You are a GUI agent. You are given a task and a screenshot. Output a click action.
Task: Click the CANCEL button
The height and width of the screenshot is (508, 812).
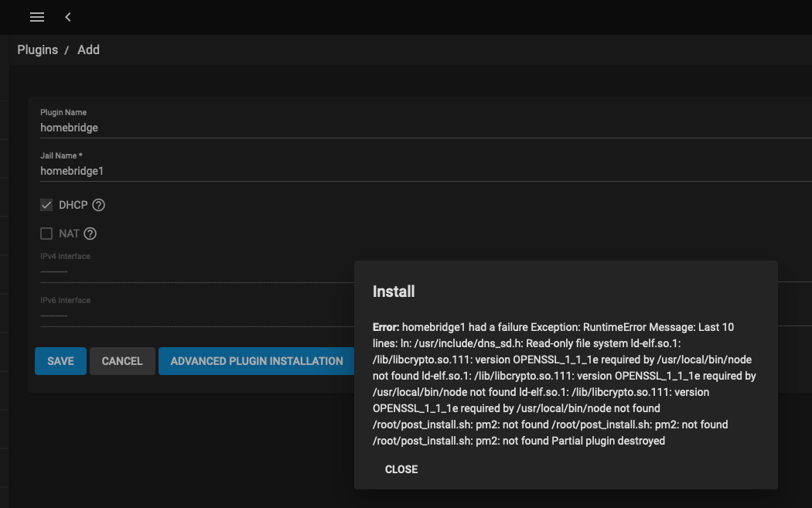pyautogui.click(x=122, y=361)
